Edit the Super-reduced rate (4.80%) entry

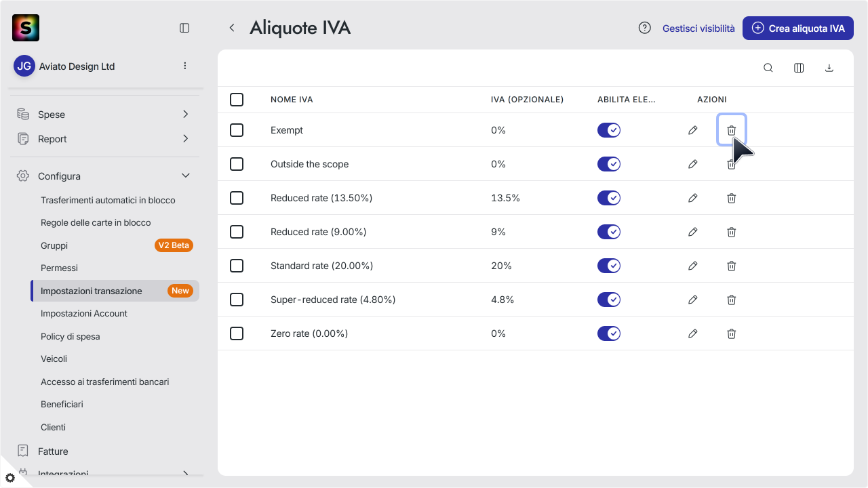pos(692,300)
